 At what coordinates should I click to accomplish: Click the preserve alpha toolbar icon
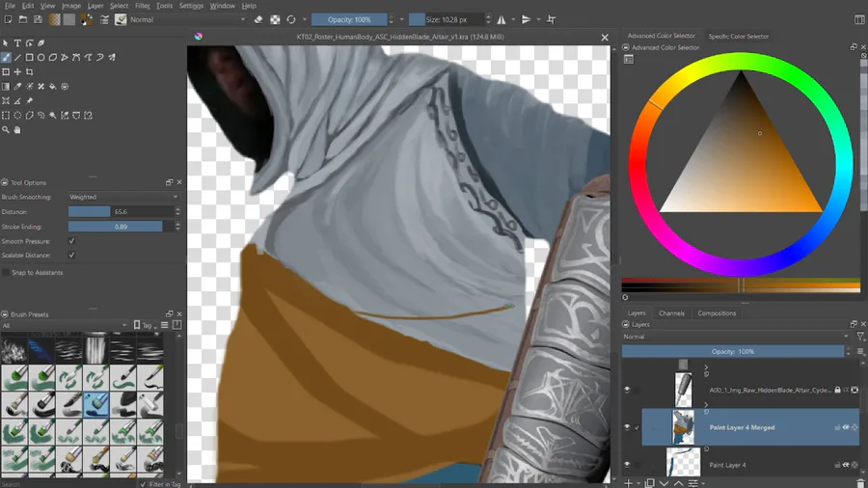tap(275, 19)
